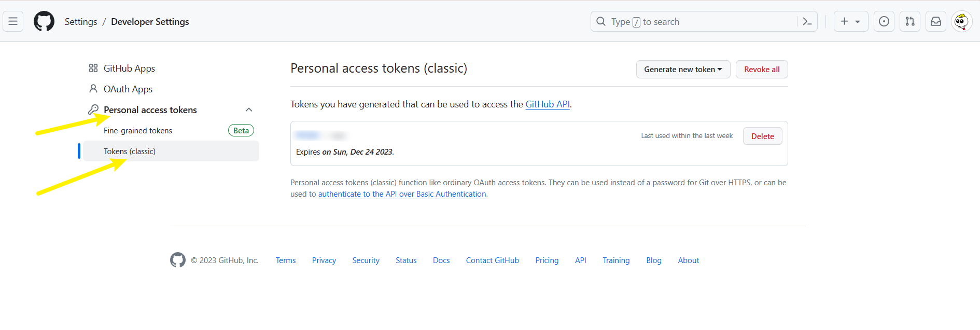Screen dimensions: 980x330
Task: Go to Settings breadcrumb link
Action: click(x=81, y=22)
